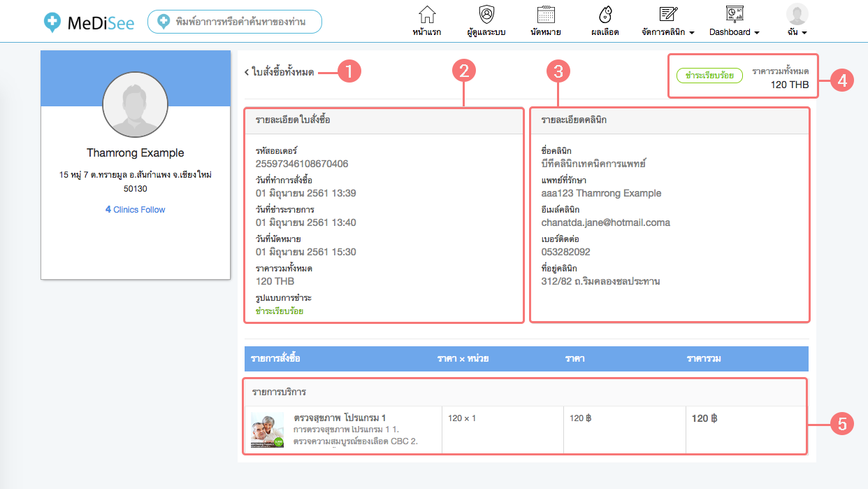
Task: Type in the symptom search field
Action: pos(241,22)
